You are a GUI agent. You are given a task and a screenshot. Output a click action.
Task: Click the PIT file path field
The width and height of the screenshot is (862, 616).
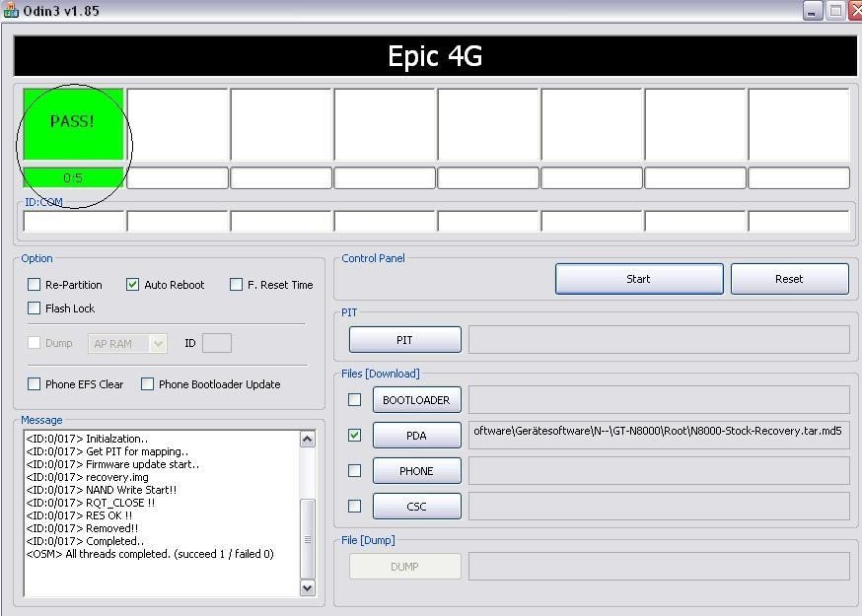[659, 340]
